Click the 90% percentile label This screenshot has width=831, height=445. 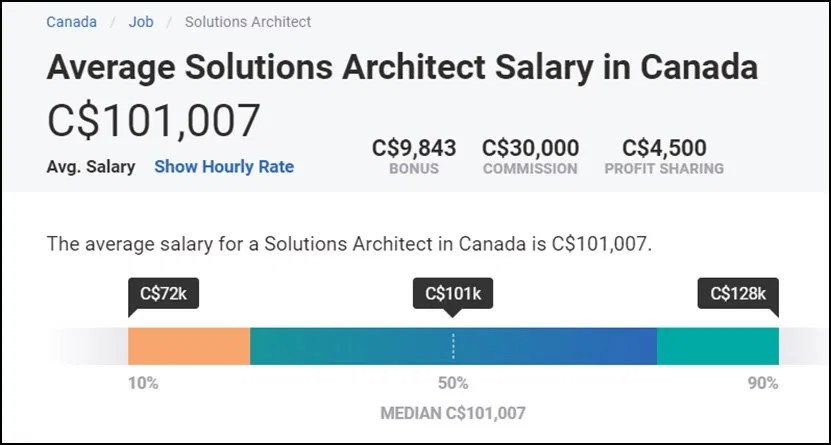click(x=763, y=383)
